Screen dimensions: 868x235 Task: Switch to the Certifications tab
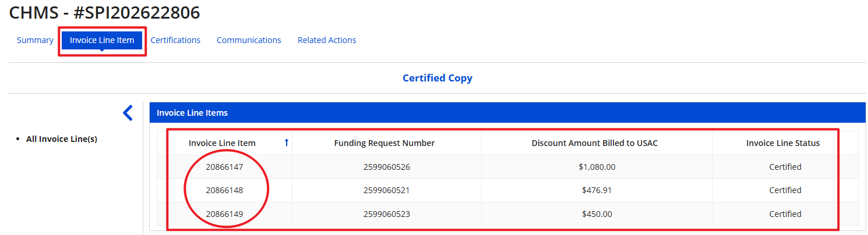click(175, 40)
